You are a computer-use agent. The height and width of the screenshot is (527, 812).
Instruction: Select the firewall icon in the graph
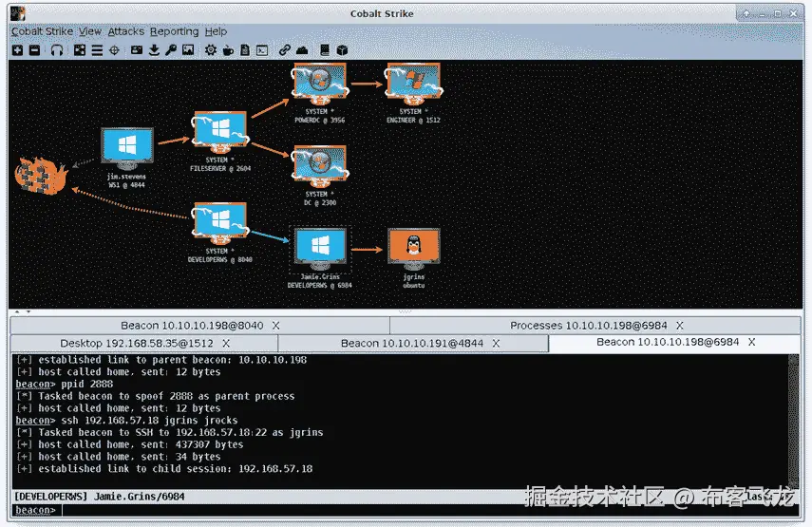(x=42, y=176)
